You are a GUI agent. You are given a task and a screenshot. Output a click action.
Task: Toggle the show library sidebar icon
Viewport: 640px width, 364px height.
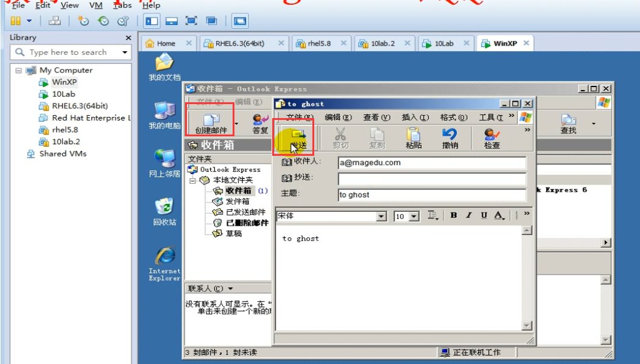[x=152, y=21]
